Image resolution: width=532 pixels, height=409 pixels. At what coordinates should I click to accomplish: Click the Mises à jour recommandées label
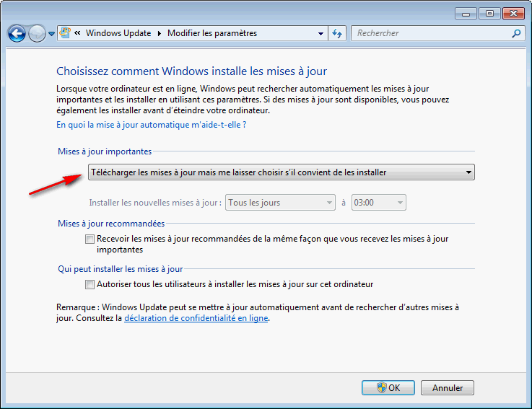coord(111,224)
